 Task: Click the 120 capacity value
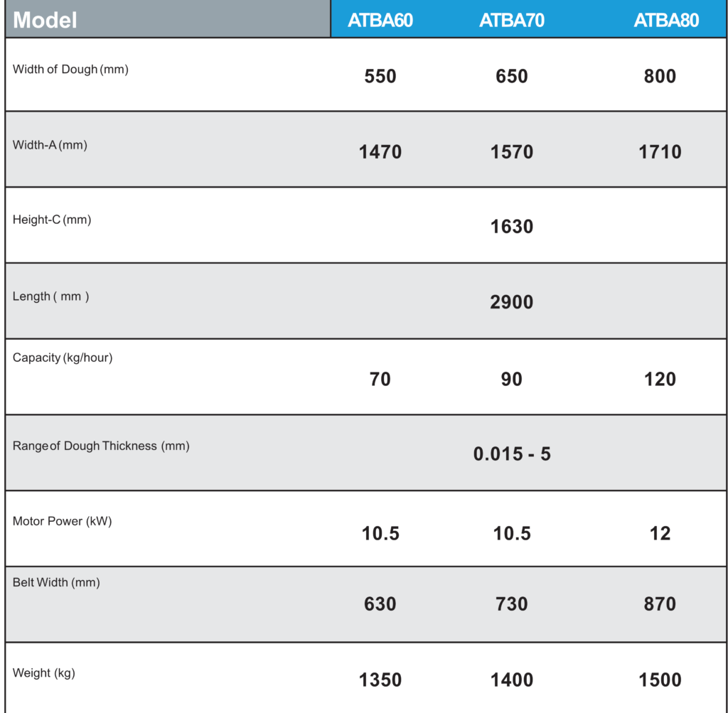click(660, 379)
